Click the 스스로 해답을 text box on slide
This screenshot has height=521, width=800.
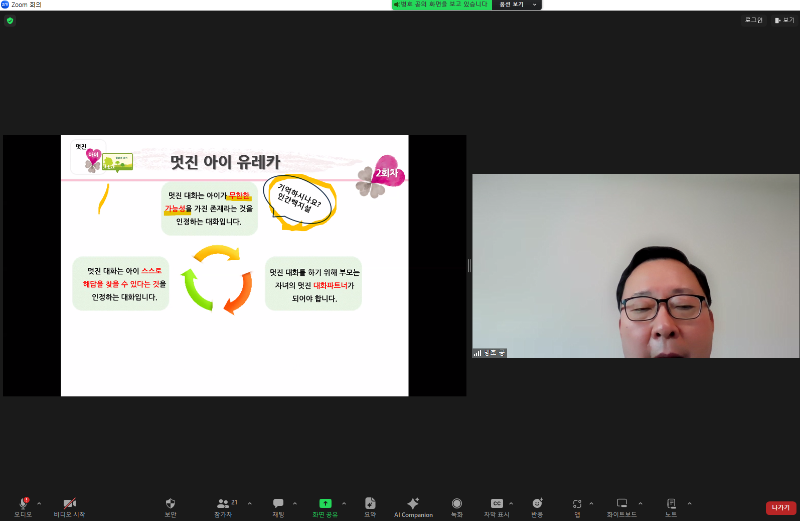(x=120, y=283)
